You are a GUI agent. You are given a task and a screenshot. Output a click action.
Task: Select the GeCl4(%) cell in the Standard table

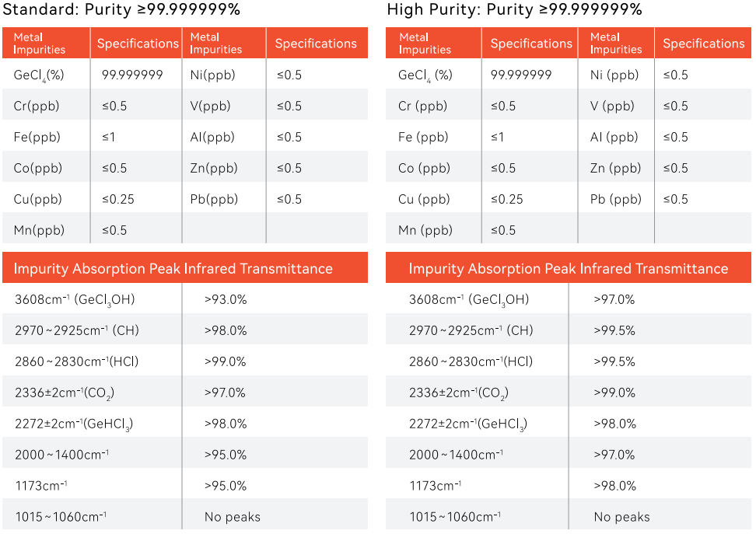[x=37, y=75]
